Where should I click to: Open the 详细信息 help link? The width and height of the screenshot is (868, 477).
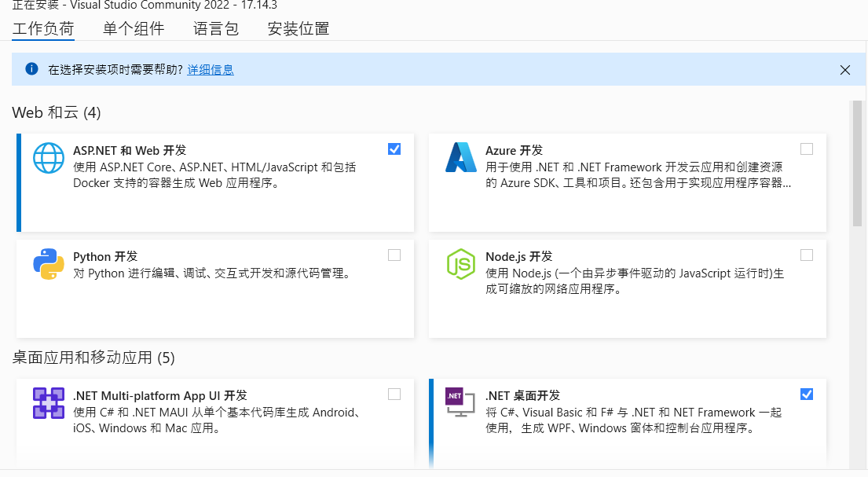point(211,69)
